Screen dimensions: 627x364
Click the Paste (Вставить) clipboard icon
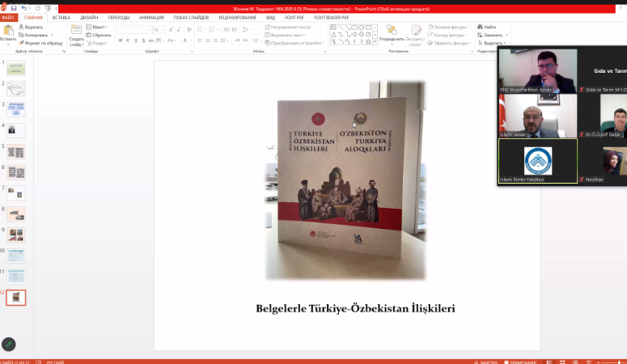[x=8, y=31]
